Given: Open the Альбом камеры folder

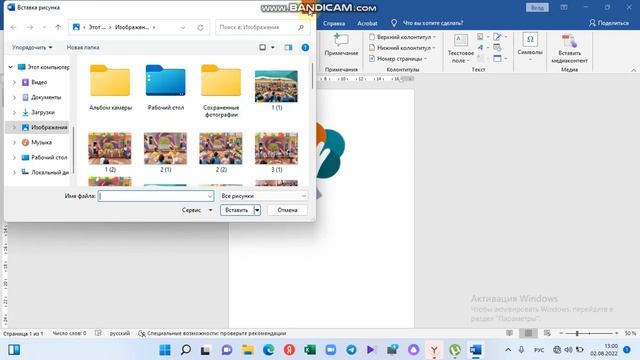Looking at the screenshot, I should pyautogui.click(x=110, y=87).
